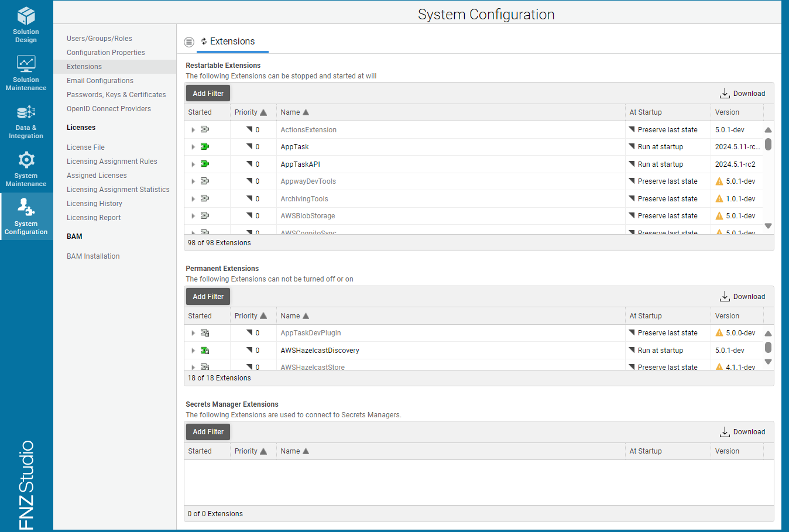The width and height of the screenshot is (789, 532).
Task: Click Version column header in Restartable Extensions
Action: coord(727,112)
